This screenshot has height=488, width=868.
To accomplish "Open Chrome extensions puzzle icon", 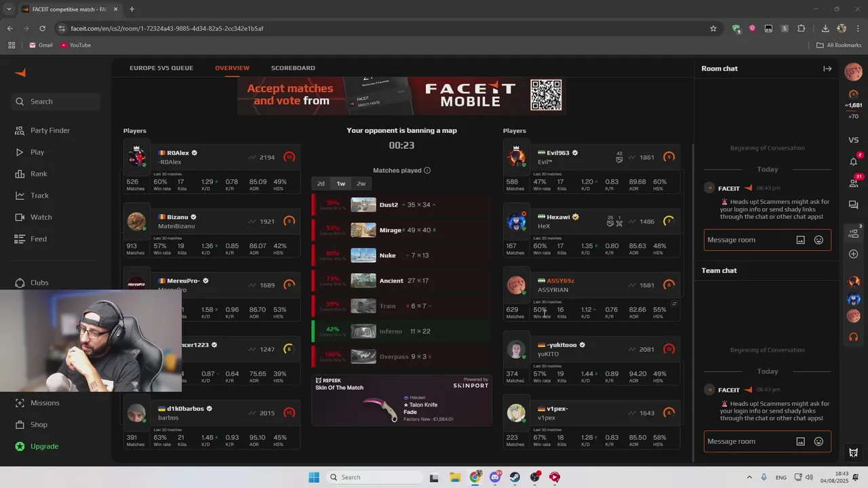I will pos(801,28).
